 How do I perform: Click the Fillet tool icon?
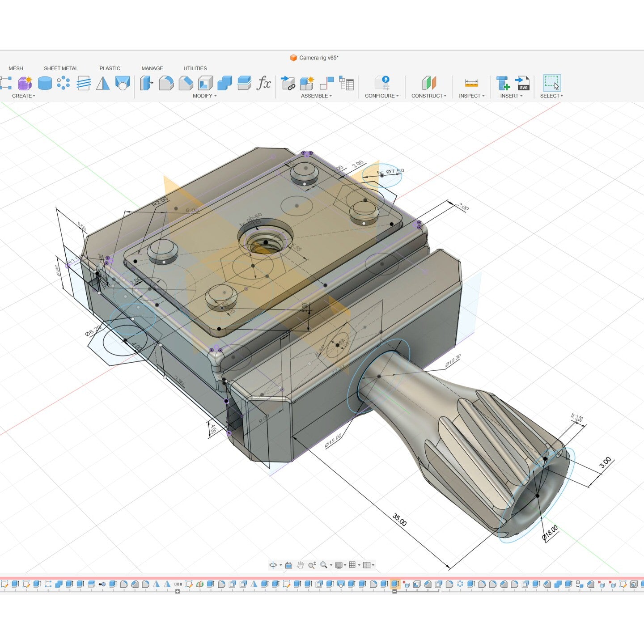pyautogui.click(x=166, y=83)
